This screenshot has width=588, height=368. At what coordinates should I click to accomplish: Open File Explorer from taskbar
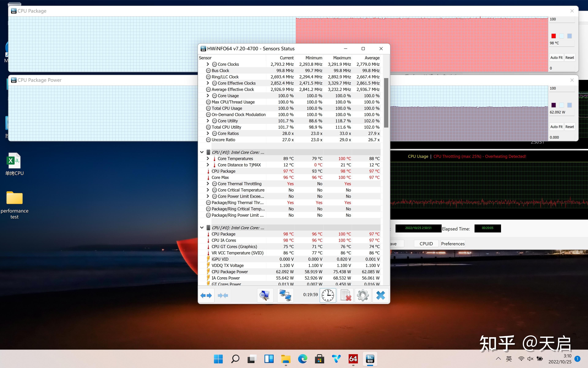[286, 359]
